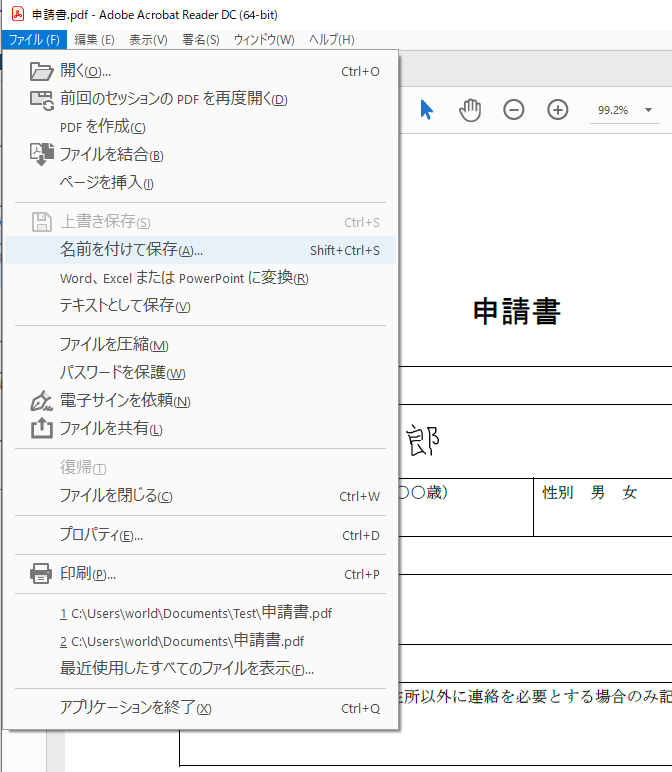The width and height of the screenshot is (672, 772).
Task: Choose 開く(O)... menu entry
Action: click(x=200, y=71)
